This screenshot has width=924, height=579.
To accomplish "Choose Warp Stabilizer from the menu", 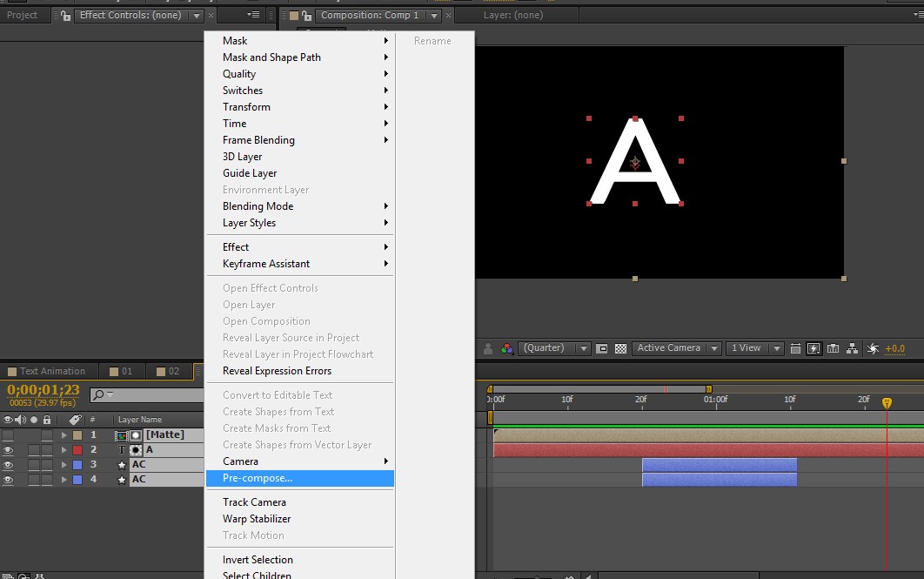I will click(300, 519).
